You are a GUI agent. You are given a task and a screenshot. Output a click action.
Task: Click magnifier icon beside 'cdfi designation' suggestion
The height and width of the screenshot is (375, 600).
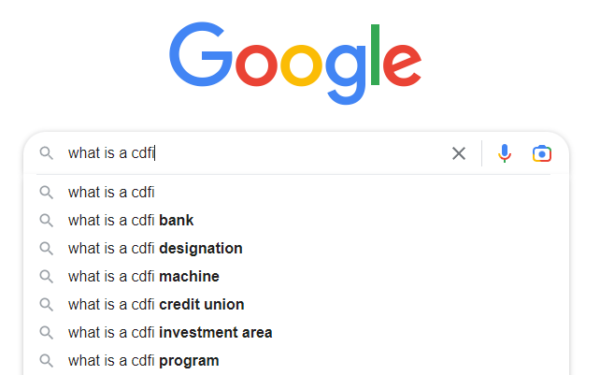[x=46, y=248]
